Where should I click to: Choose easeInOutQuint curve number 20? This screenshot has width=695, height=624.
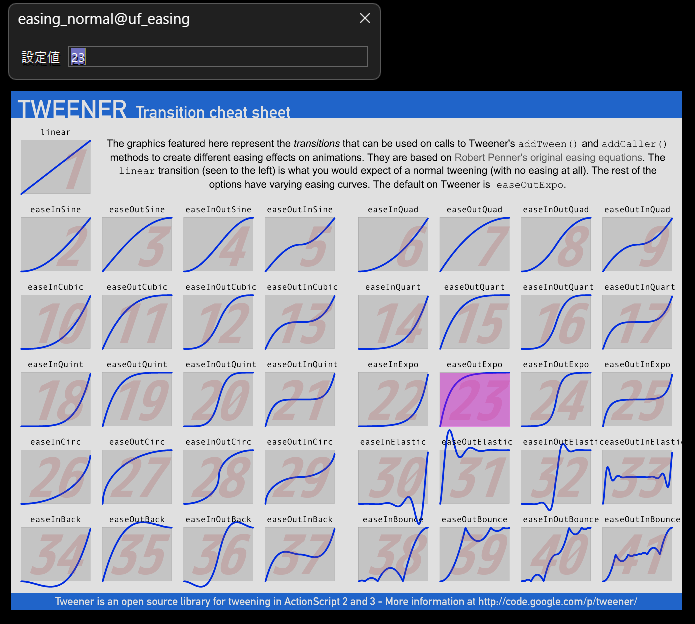pos(218,399)
